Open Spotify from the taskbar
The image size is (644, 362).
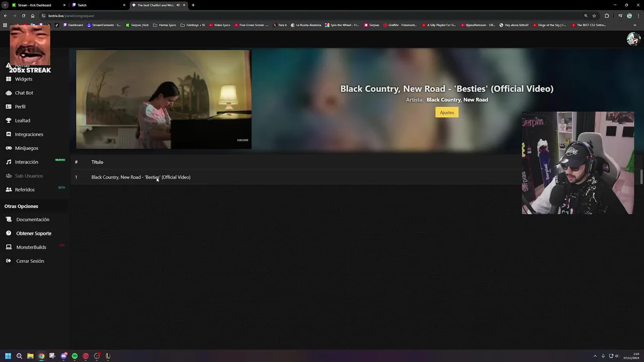[74, 356]
